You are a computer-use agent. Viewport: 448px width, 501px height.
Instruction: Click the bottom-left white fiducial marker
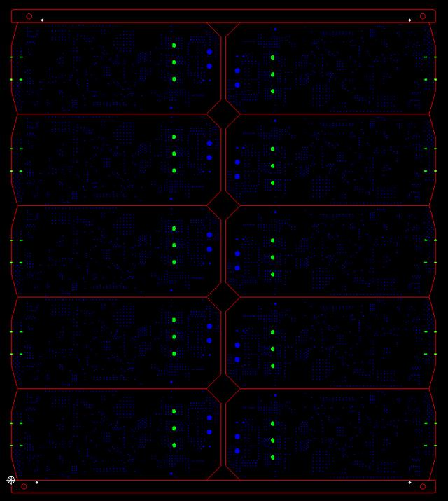[37, 482]
